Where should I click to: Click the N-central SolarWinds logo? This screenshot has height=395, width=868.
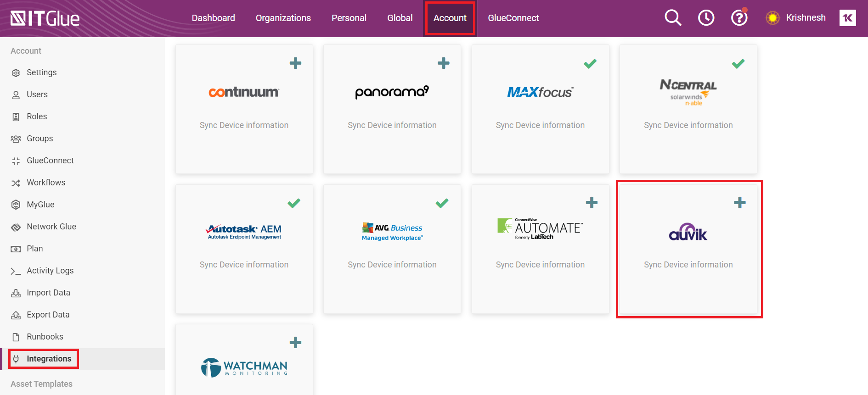[688, 92]
